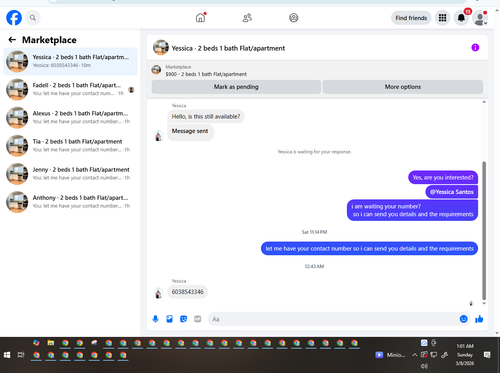
Task: Click the volume icon in system tray
Action: tap(424, 366)
